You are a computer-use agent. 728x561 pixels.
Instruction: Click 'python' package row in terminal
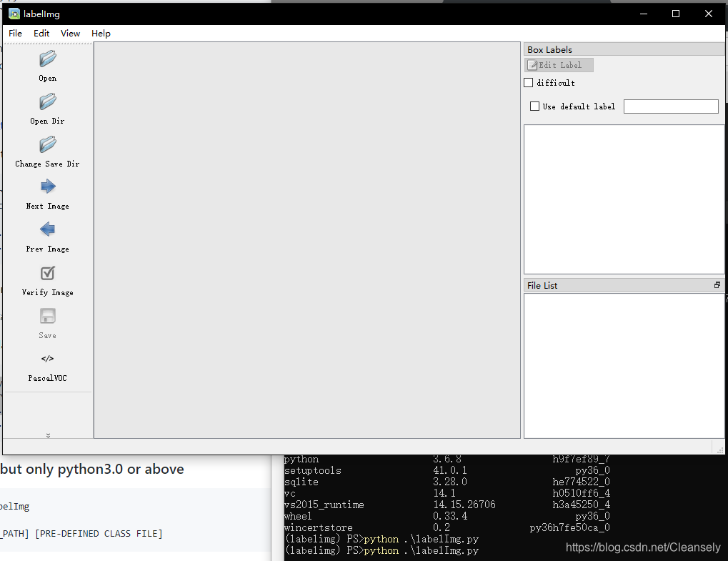tap(447, 460)
